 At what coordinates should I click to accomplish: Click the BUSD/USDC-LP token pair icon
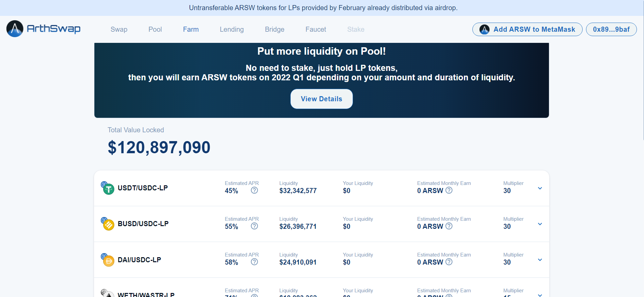click(x=108, y=224)
